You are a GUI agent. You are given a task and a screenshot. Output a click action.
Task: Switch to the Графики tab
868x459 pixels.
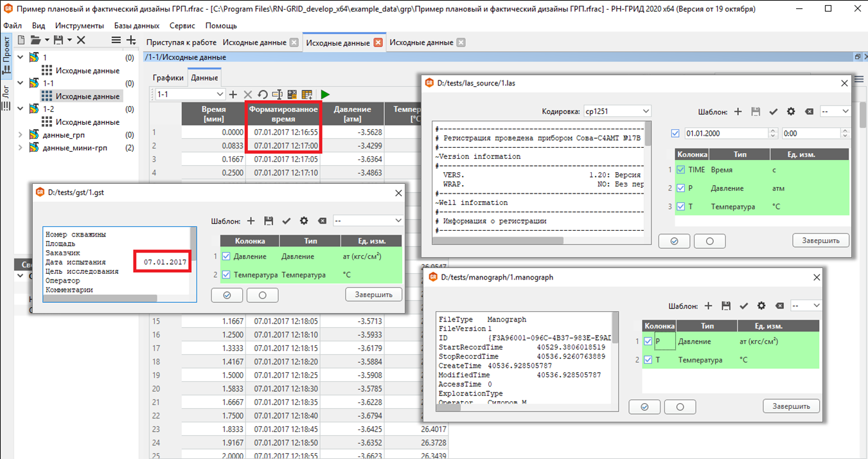coord(168,78)
